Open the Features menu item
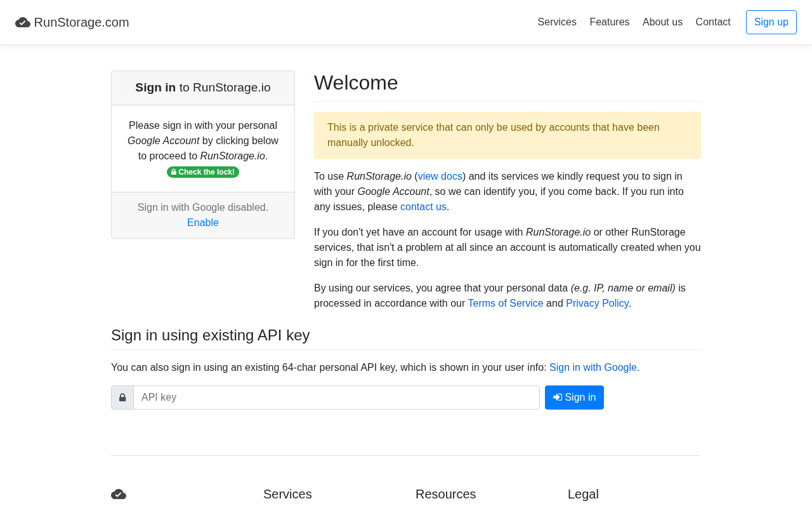This screenshot has height=508, width=812. [610, 22]
